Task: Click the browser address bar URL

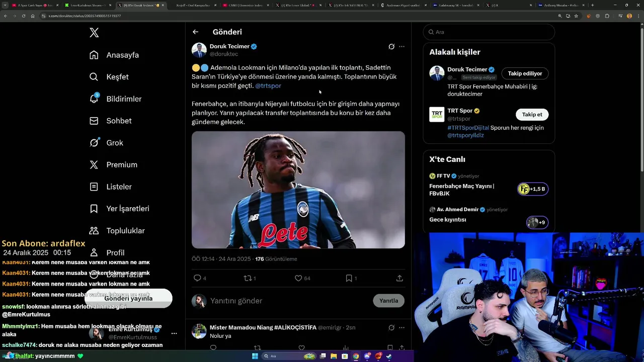Action: 85,16
